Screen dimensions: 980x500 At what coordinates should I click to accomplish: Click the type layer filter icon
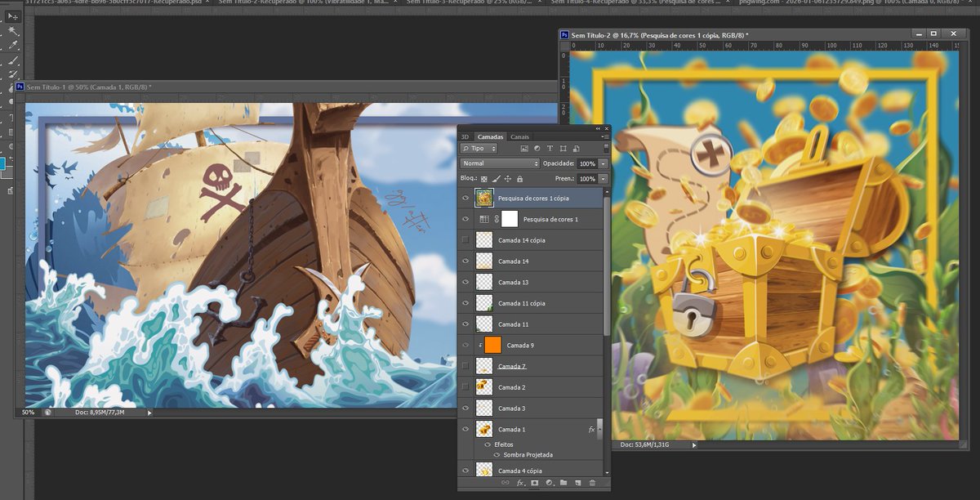[550, 149]
